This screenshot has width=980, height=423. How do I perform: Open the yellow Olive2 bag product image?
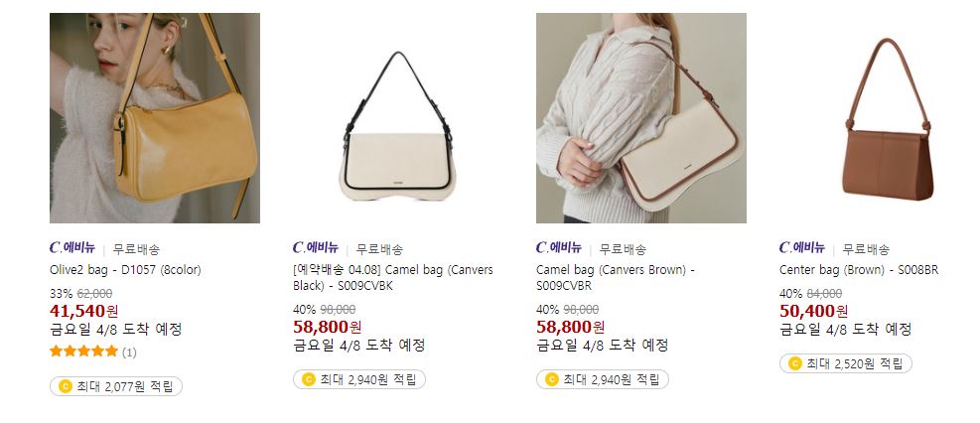(x=154, y=118)
